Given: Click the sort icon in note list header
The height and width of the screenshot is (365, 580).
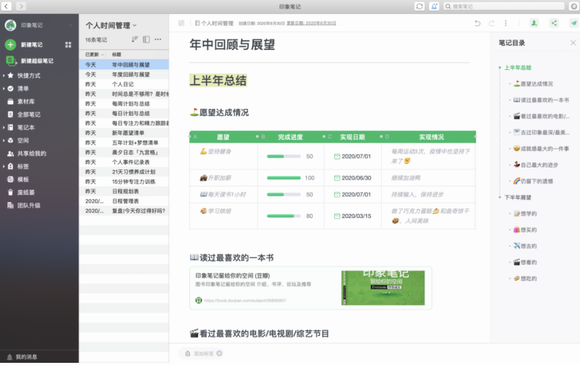Looking at the screenshot, I should pos(135,39).
